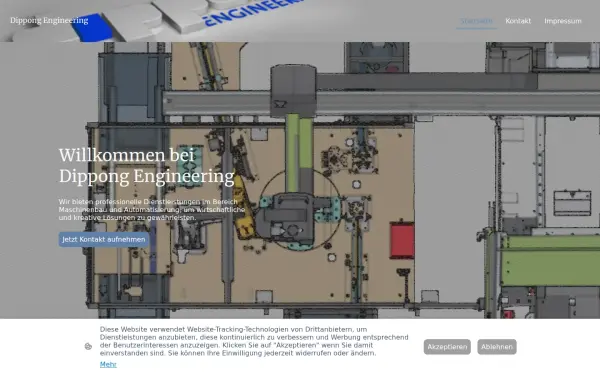Screen dimensions: 600x375
Task: Click the circular robot gripper in the drawing
Action: pos(300,210)
